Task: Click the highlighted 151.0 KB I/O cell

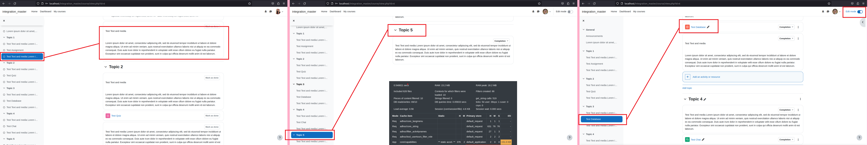Action: 506,142
